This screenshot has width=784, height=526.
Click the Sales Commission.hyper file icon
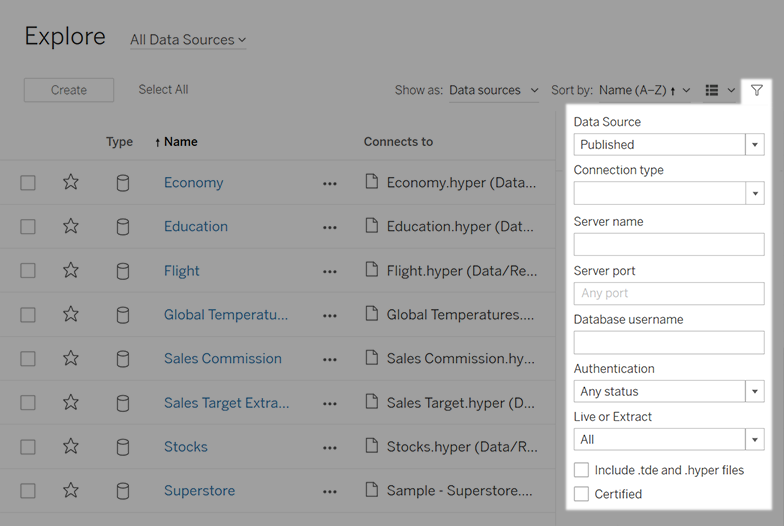372,359
